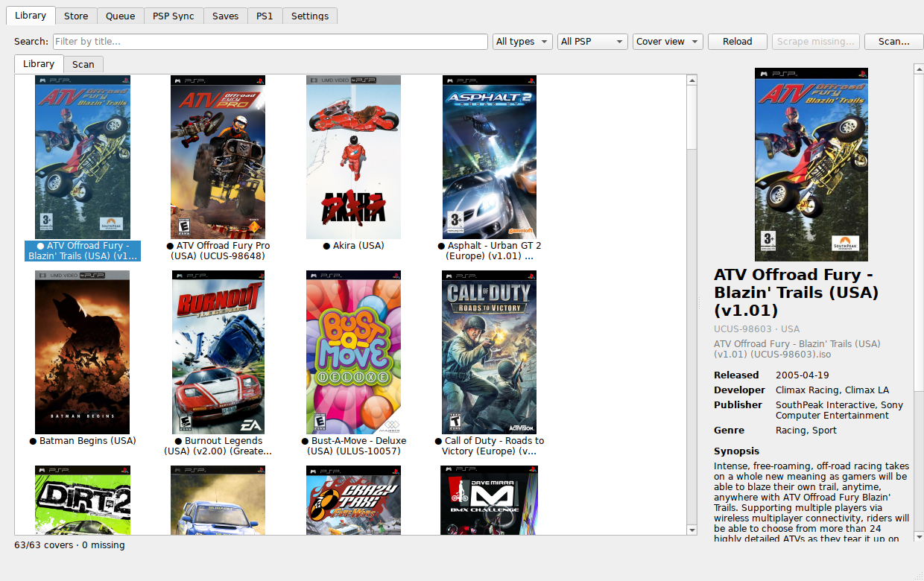This screenshot has width=924, height=581.
Task: Select the top Library tab
Action: (31, 15)
